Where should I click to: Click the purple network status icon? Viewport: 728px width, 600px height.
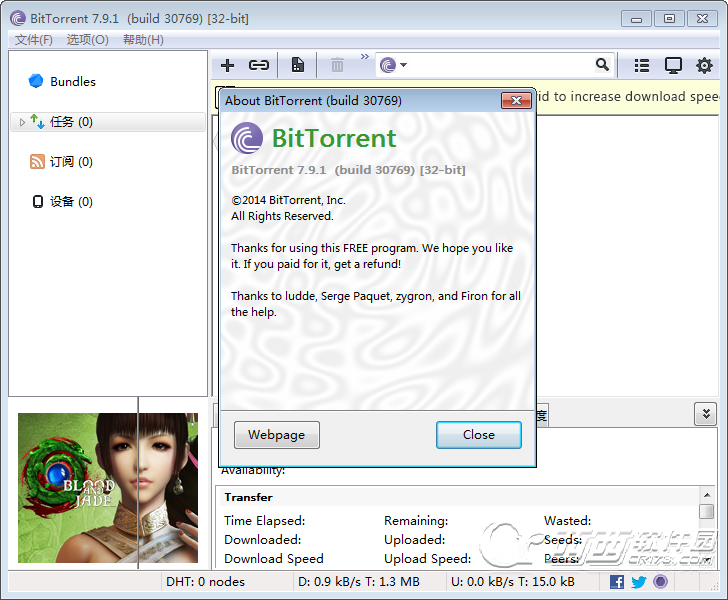pos(660,581)
